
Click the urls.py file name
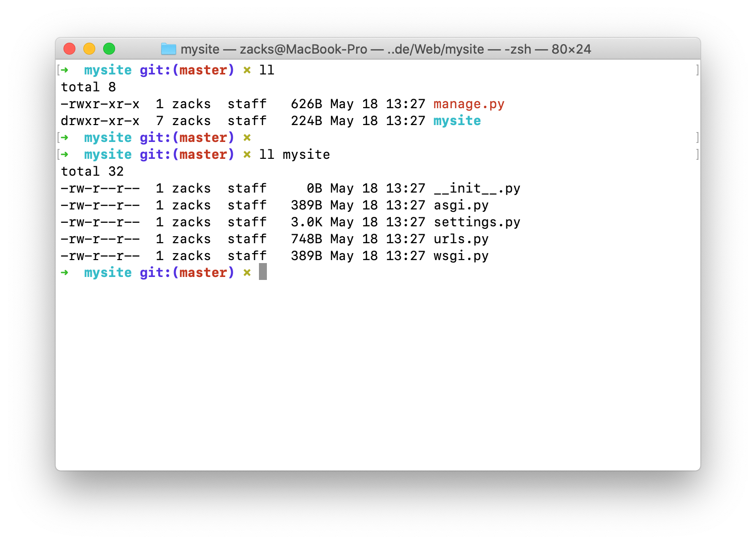461,239
